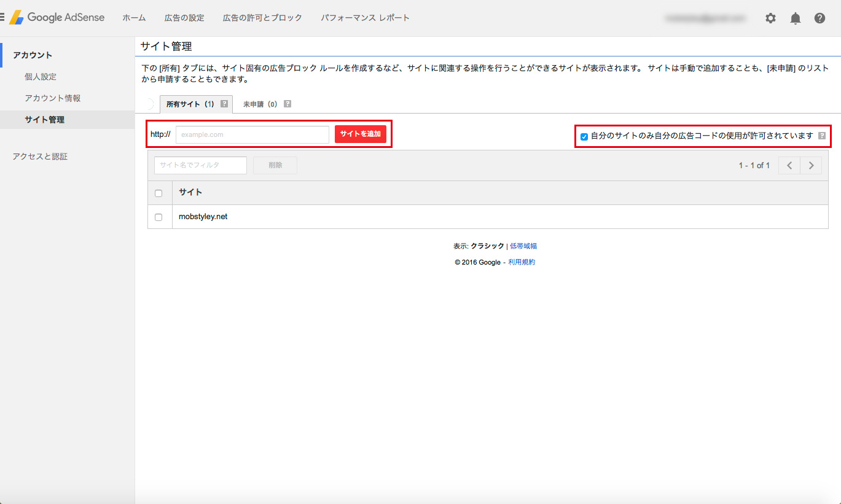Screen dimensions: 841x504
Task: Click the サイト column header
Action: [190, 192]
